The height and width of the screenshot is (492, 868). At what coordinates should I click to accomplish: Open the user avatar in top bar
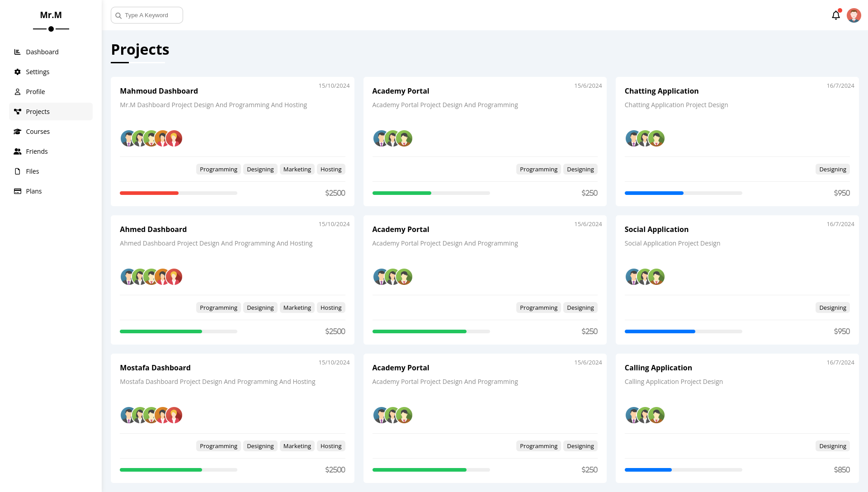854,15
